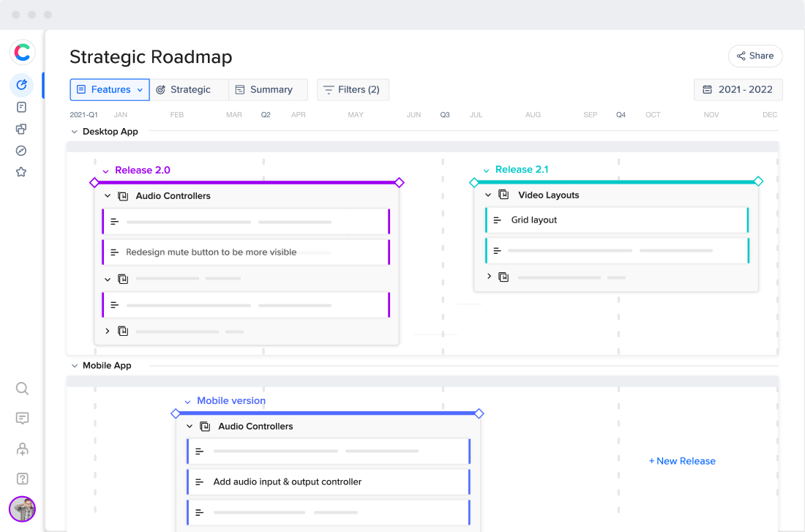Open the document page icon in sidebar
The image size is (805, 532).
pos(21,107)
